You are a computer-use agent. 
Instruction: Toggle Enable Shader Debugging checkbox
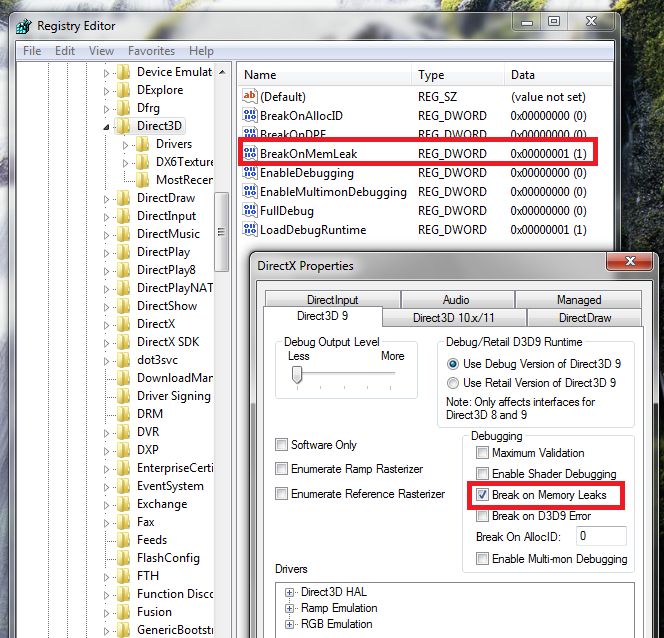[x=482, y=473]
